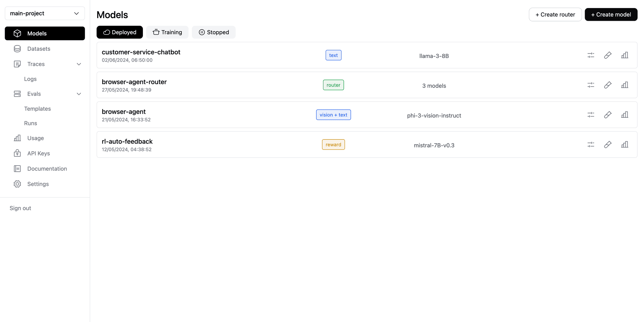The image size is (644, 322).
Task: Open settings sliders for browser-agent row
Action: [x=591, y=115]
